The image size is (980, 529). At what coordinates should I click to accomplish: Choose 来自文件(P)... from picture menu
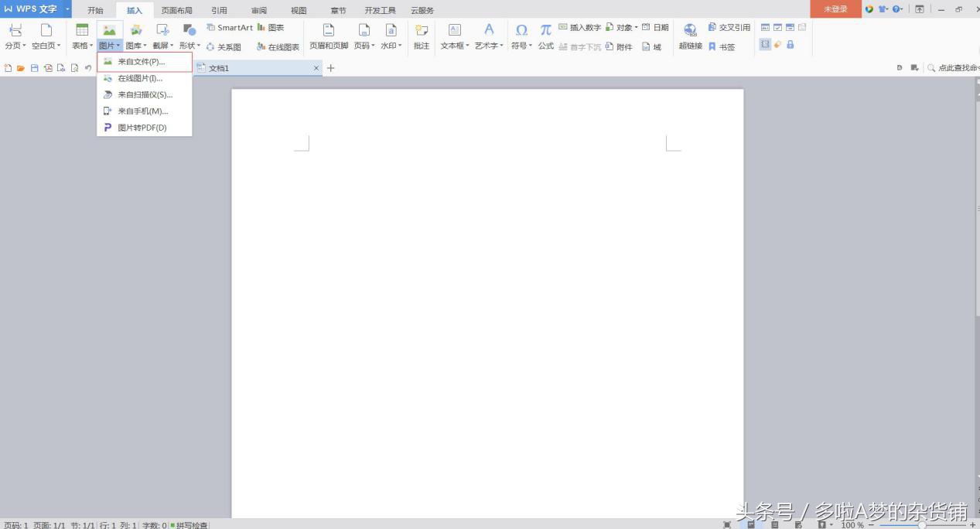tap(145, 62)
